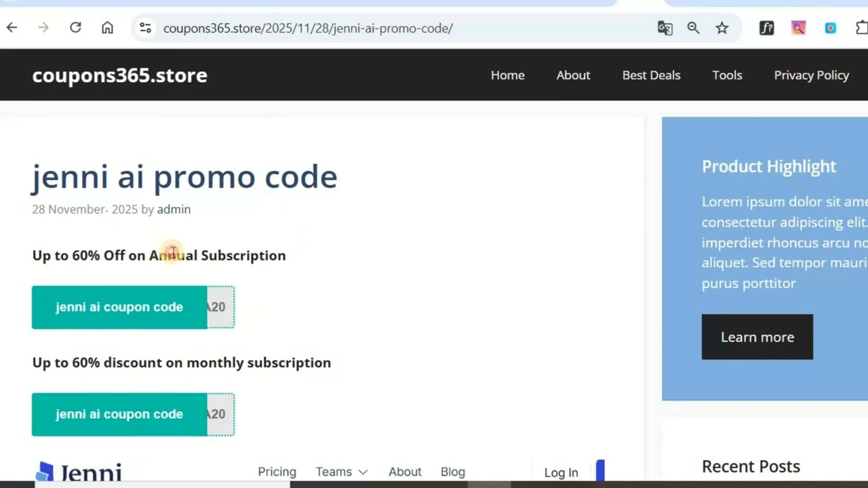Image resolution: width=868 pixels, height=488 pixels.
Task: Click the Up to 60% Off on Annual Subscription text
Action: 159,256
